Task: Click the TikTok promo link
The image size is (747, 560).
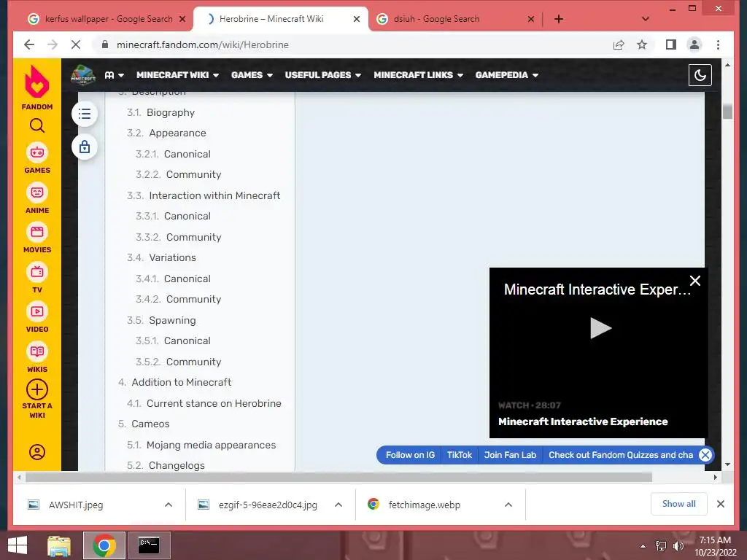Action: (460, 455)
